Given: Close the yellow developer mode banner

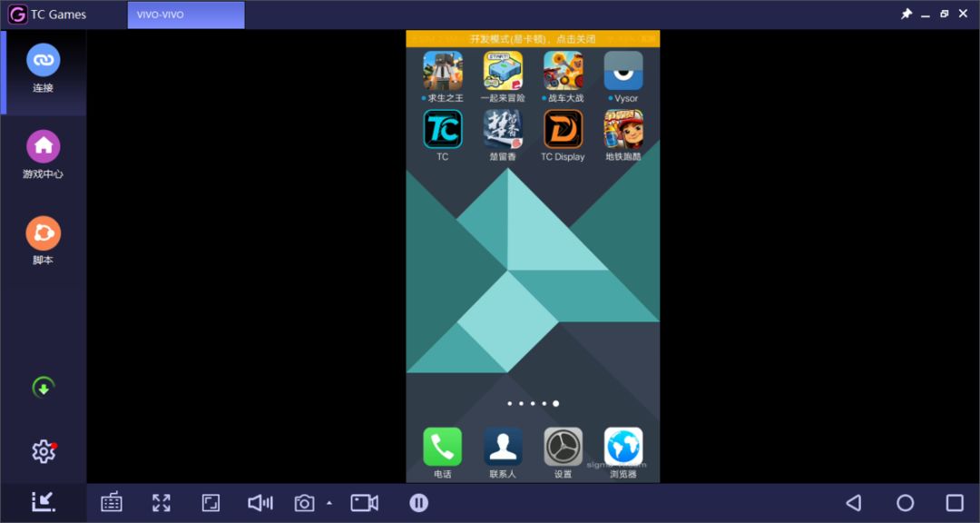Looking at the screenshot, I should [533, 39].
